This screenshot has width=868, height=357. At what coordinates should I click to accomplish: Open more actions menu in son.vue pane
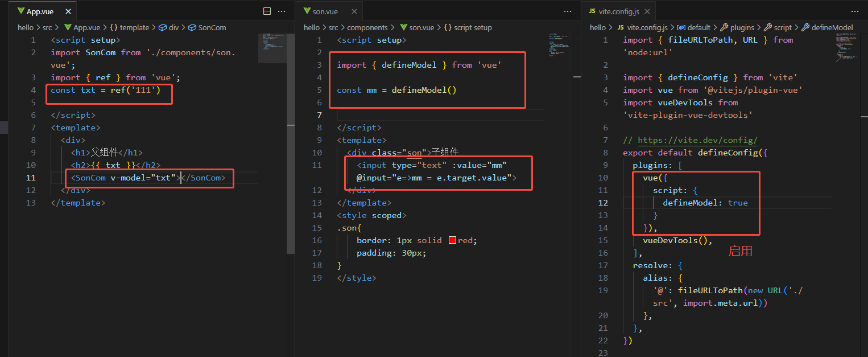568,11
